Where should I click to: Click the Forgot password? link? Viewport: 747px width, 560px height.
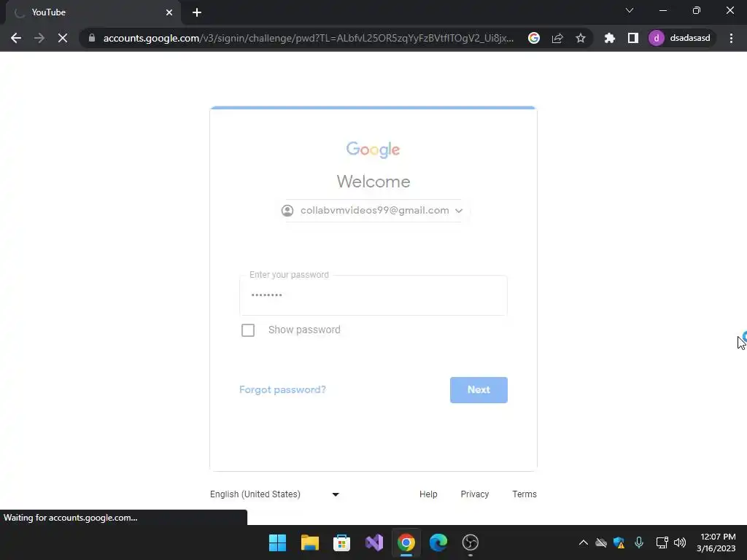coord(282,389)
